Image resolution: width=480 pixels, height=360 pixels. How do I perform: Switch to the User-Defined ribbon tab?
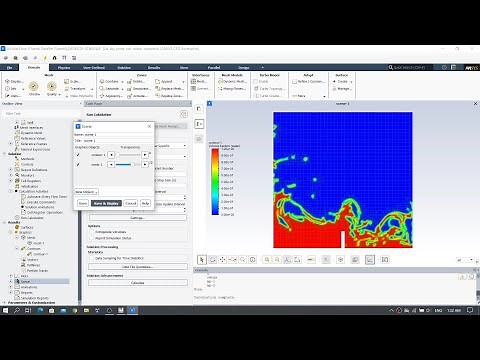(94, 67)
